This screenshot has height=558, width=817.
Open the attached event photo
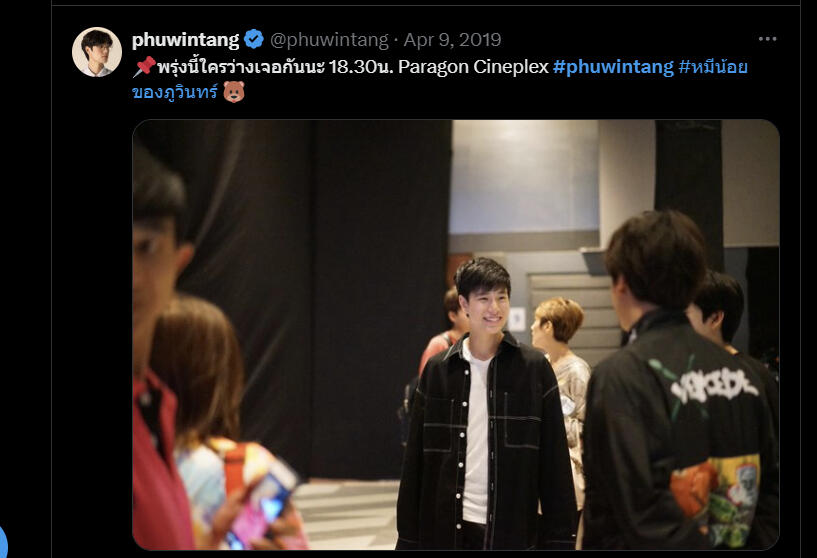pyautogui.click(x=456, y=334)
